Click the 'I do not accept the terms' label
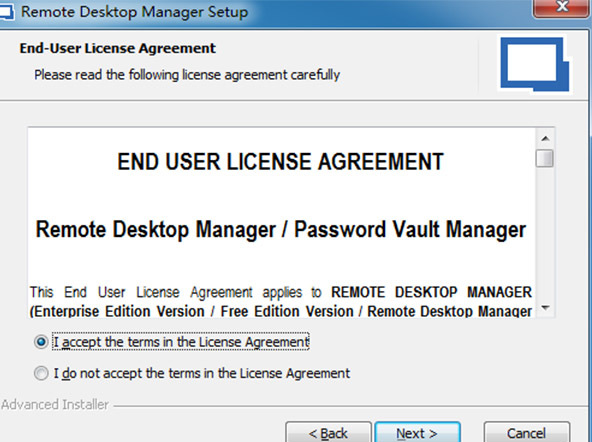 [x=202, y=373]
